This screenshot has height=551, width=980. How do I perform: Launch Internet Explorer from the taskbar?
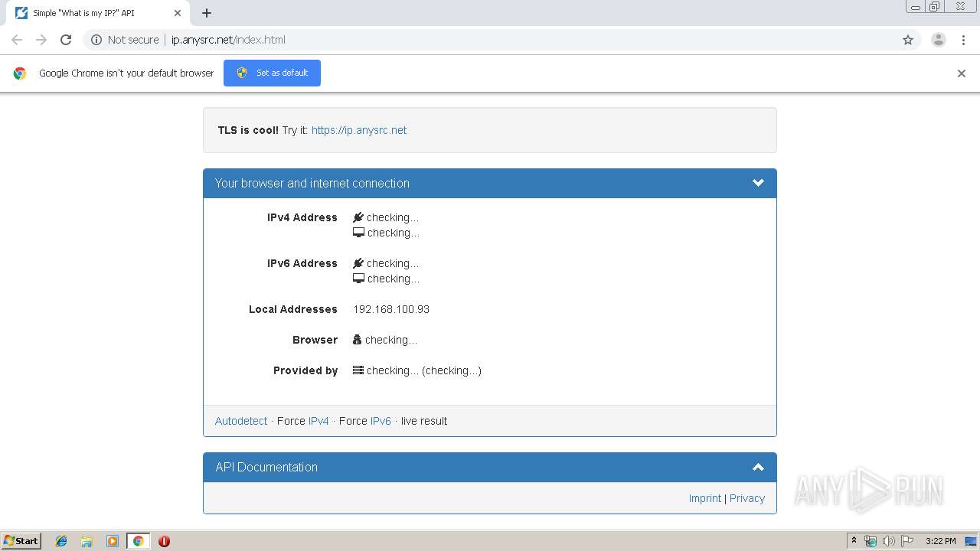pos(61,541)
